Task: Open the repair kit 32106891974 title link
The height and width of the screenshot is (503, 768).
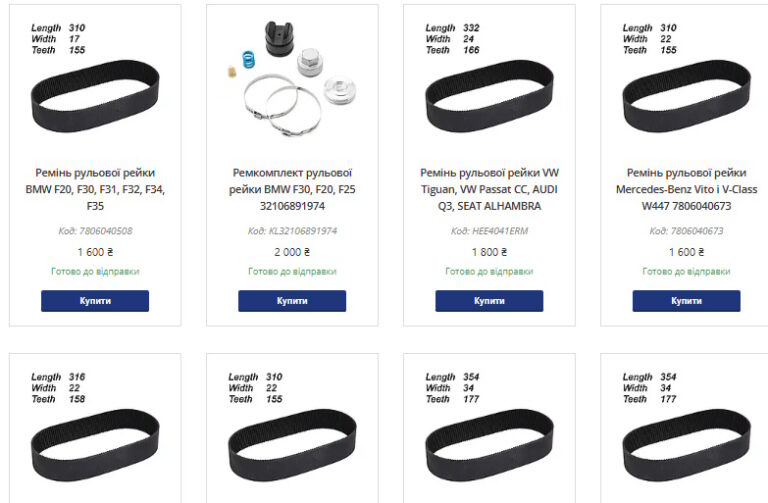Action: pos(292,189)
